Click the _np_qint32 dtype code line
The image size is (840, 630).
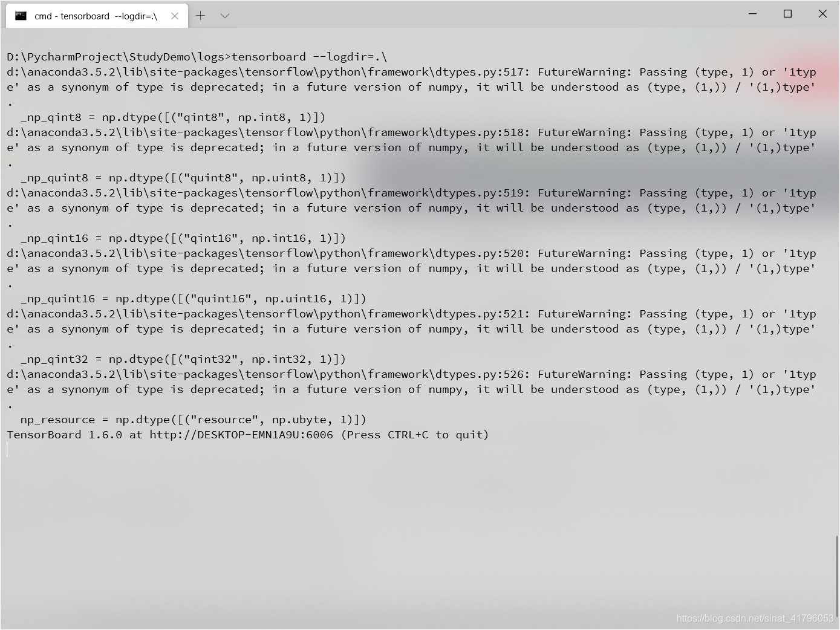pyautogui.click(x=183, y=359)
